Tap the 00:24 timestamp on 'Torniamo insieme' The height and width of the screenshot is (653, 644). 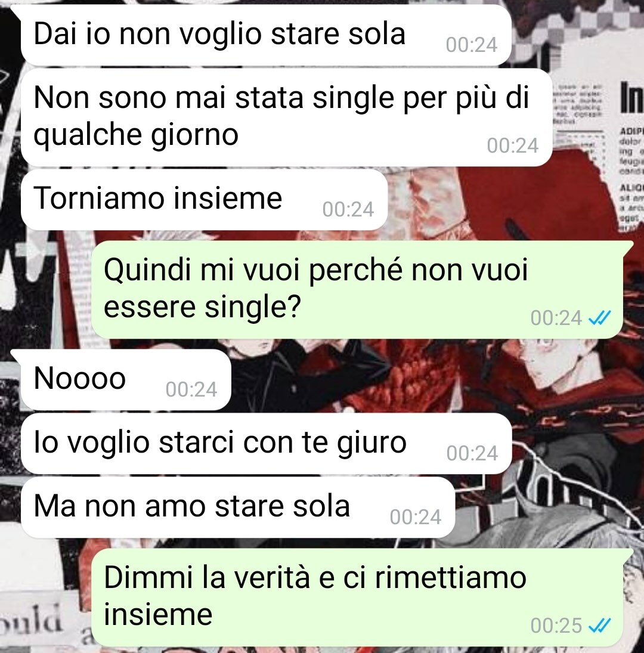coord(348,209)
